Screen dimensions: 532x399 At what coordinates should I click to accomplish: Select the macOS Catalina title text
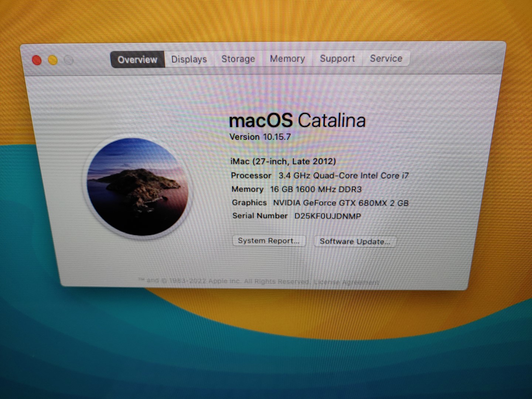[x=297, y=120]
